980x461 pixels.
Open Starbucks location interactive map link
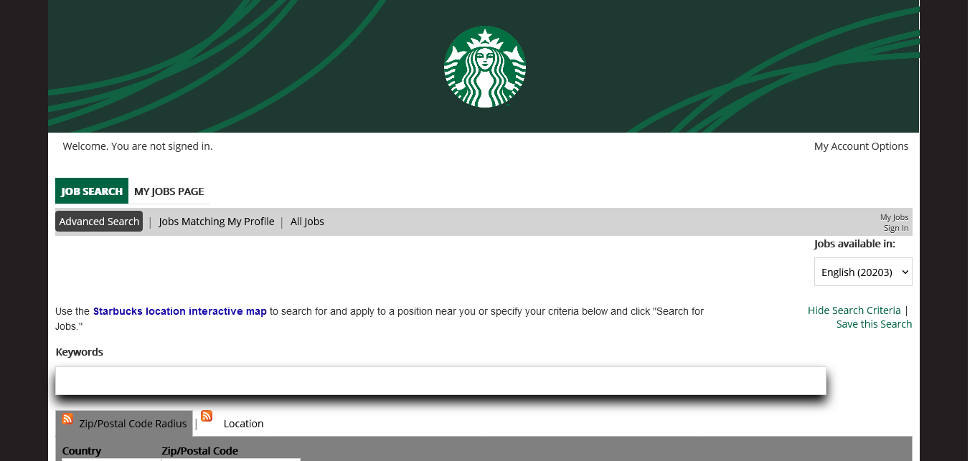[180, 311]
